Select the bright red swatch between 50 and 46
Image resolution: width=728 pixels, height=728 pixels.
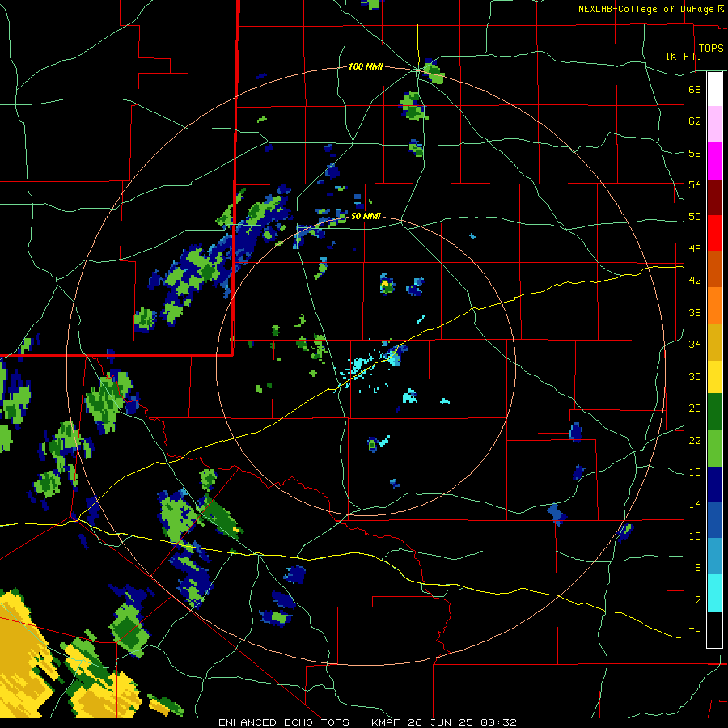tap(714, 233)
